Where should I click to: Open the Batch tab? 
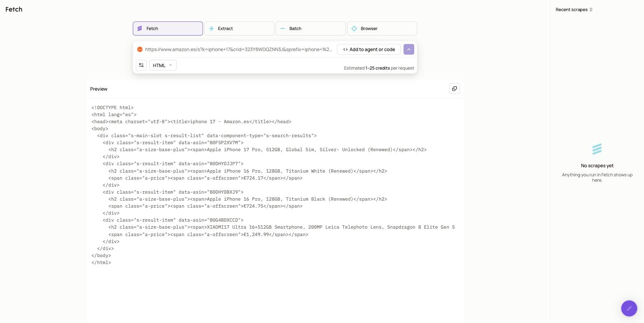point(310,28)
